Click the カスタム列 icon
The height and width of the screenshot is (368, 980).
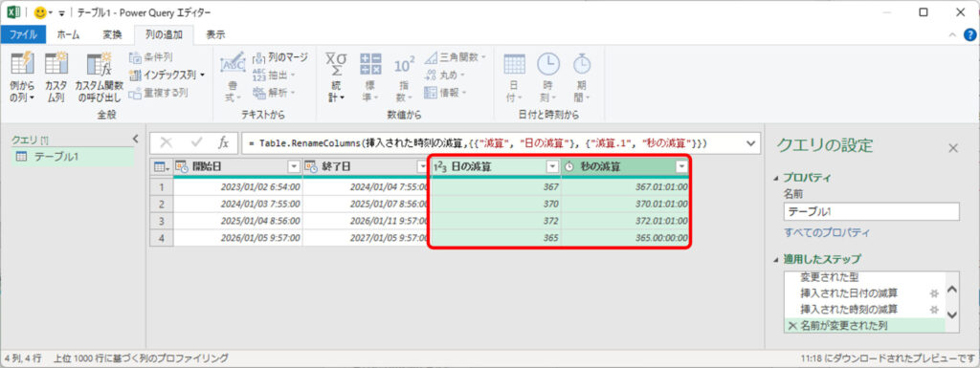pyautogui.click(x=56, y=77)
